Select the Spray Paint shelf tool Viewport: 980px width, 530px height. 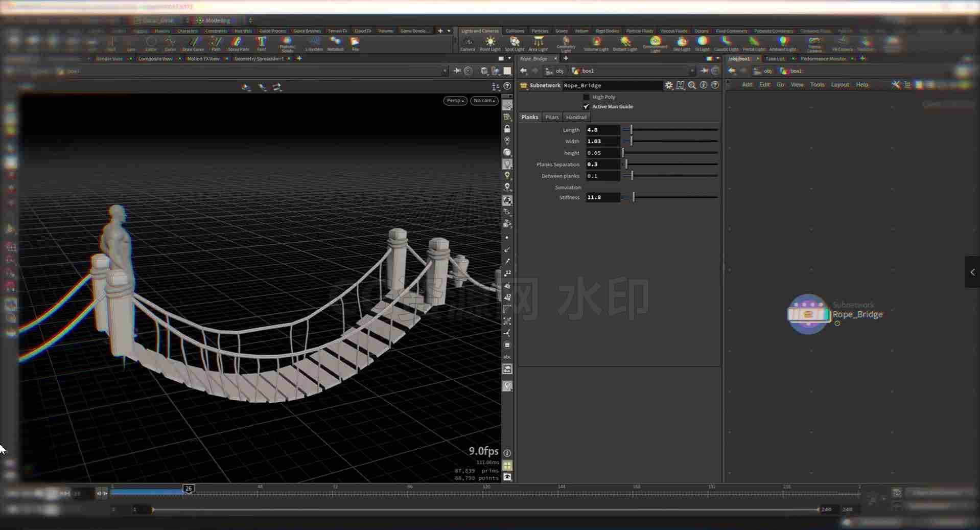pyautogui.click(x=238, y=43)
